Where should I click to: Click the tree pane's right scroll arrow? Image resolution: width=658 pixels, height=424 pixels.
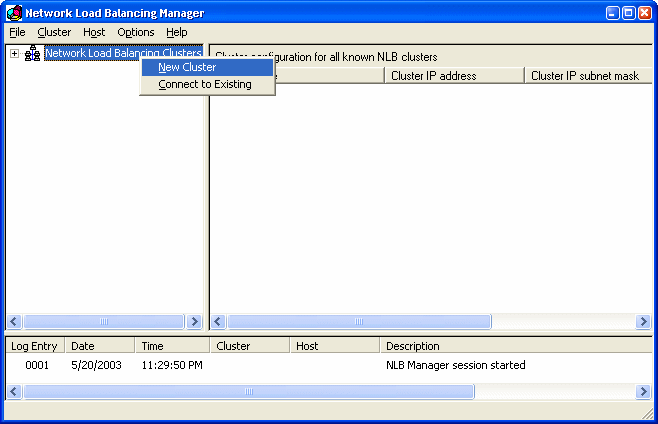[x=194, y=322]
